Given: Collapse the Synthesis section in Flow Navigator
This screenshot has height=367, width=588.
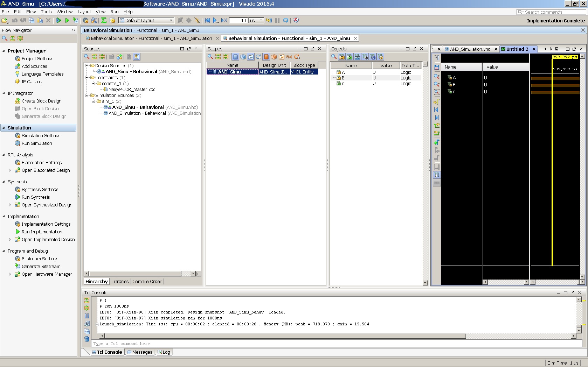Looking at the screenshot, I should [4, 182].
